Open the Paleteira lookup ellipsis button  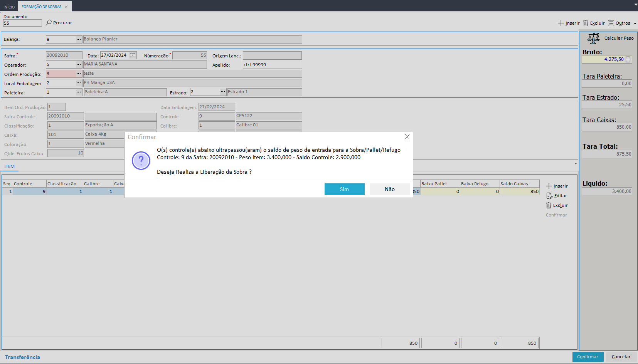click(x=79, y=92)
